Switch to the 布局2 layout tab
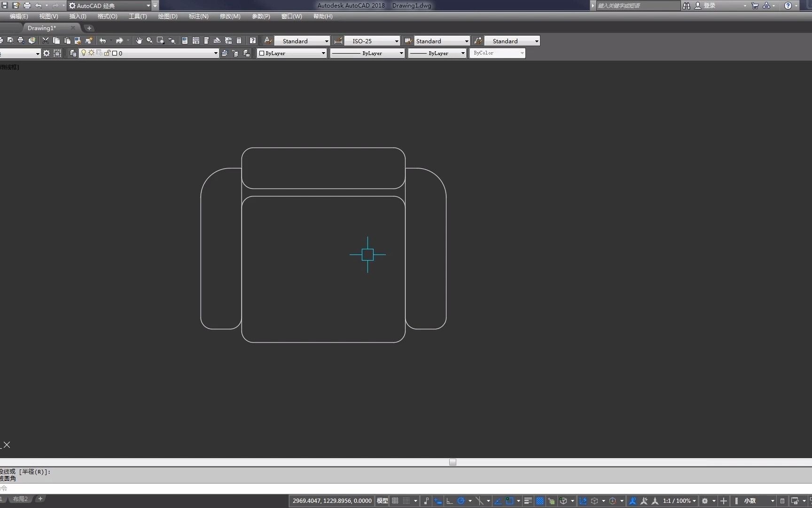This screenshot has height=508, width=812. coord(20,499)
